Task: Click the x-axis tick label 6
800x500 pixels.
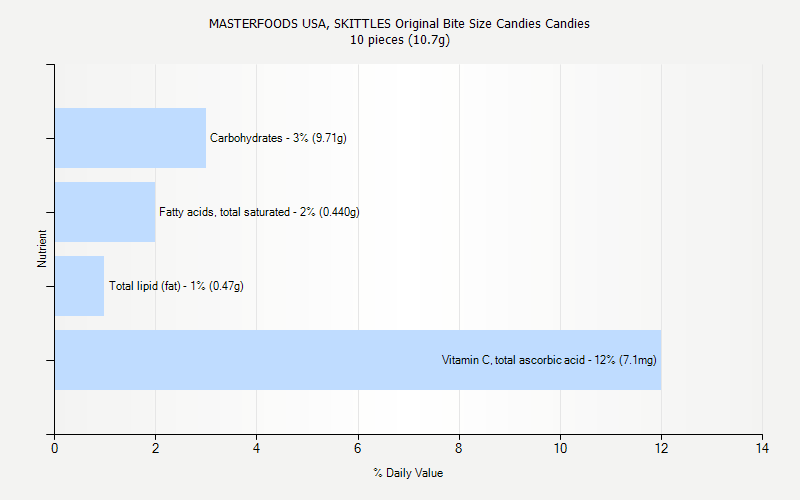Action: (358, 448)
